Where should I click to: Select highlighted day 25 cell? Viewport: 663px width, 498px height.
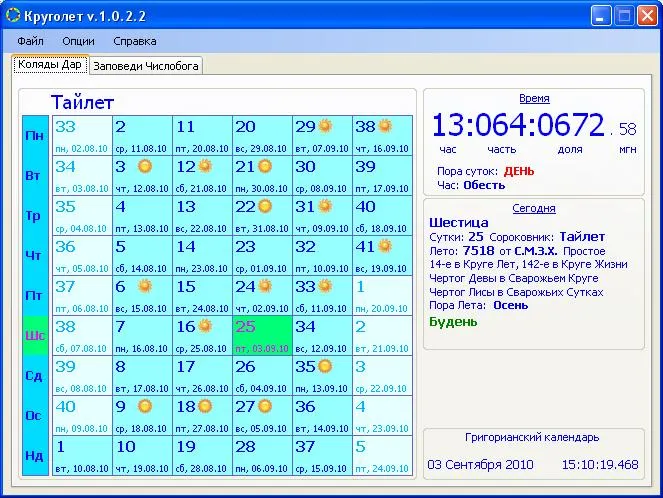[x=261, y=335]
